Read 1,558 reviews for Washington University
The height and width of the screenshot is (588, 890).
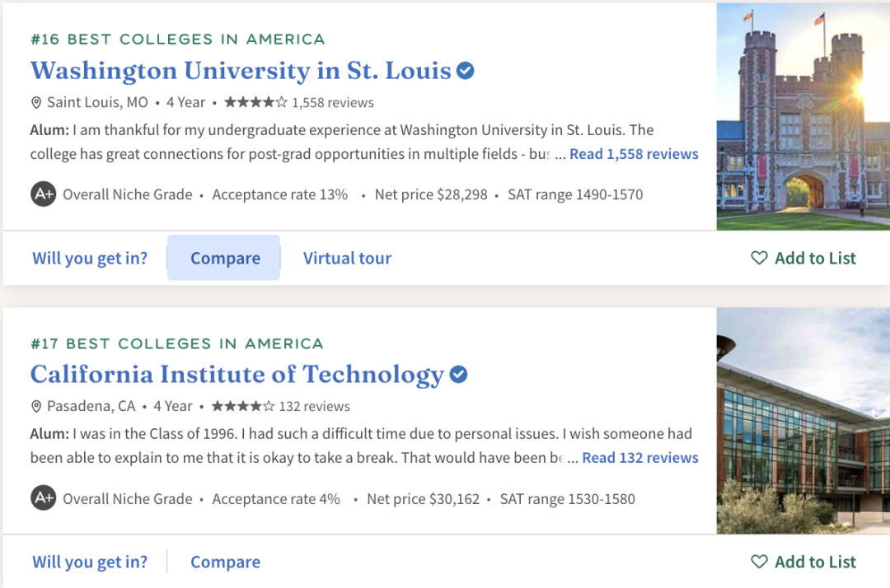634,154
